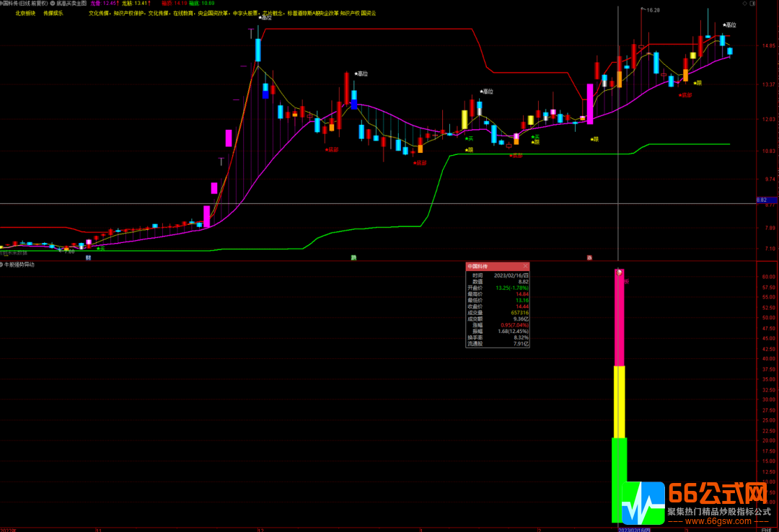Click the 涨 event marker on the date axis
The width and height of the screenshot is (779, 532).
tap(590, 258)
